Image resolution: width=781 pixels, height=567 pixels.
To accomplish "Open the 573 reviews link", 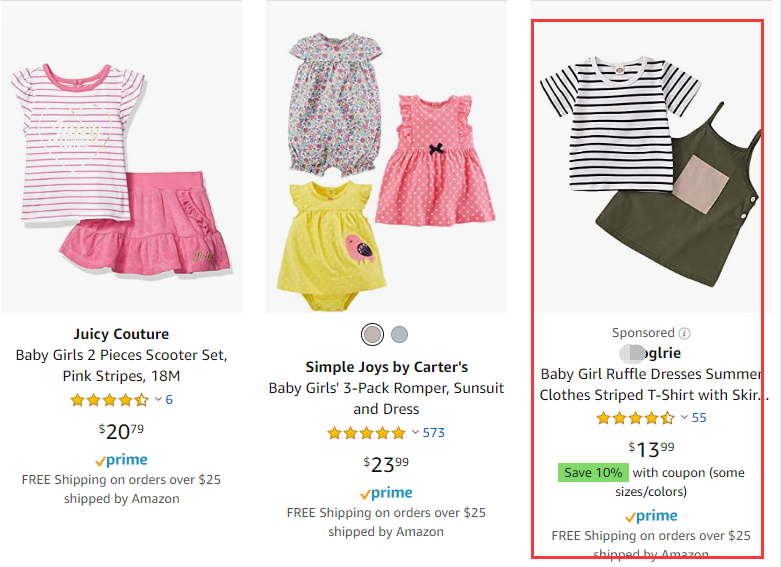I will click(433, 433).
